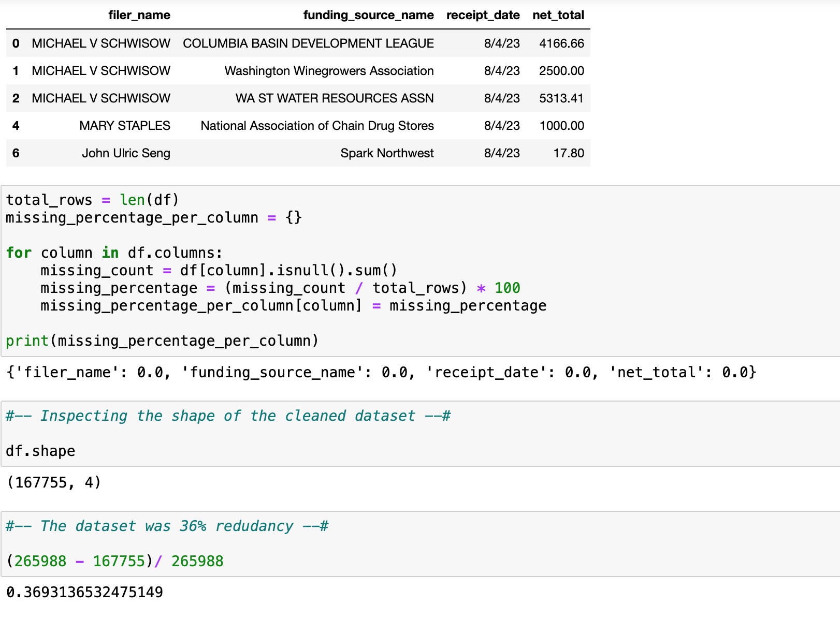The image size is (840, 620).
Task: Focus the df.shape code line
Action: (x=40, y=451)
